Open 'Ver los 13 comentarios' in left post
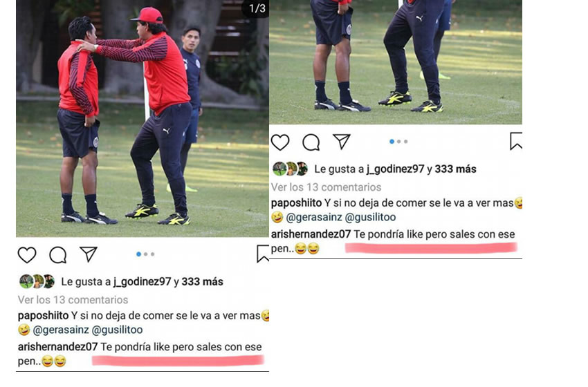Image resolution: width=588 pixels, height=387 pixels. [x=73, y=300]
